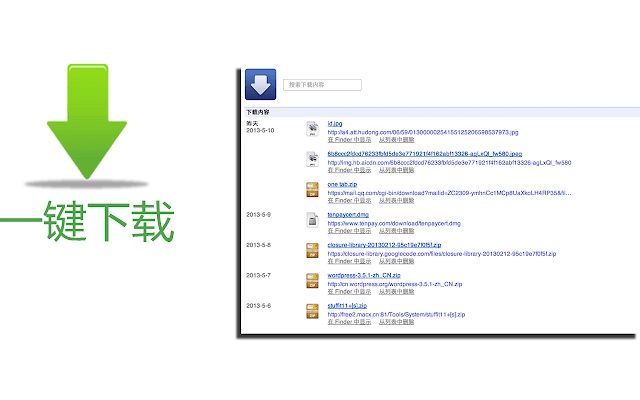Remove the fw580.jpeg entry from list
The height and width of the screenshot is (400, 640).
click(x=396, y=170)
